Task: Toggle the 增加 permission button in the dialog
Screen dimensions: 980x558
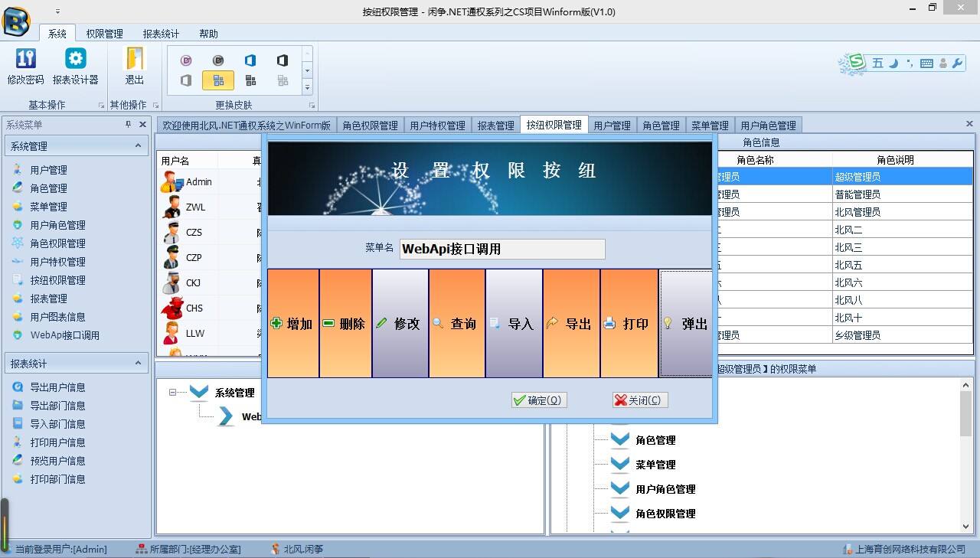Action: click(293, 324)
